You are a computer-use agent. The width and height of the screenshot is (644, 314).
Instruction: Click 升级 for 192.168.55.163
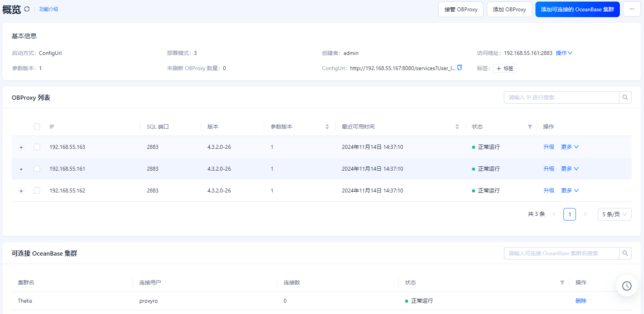(549, 147)
